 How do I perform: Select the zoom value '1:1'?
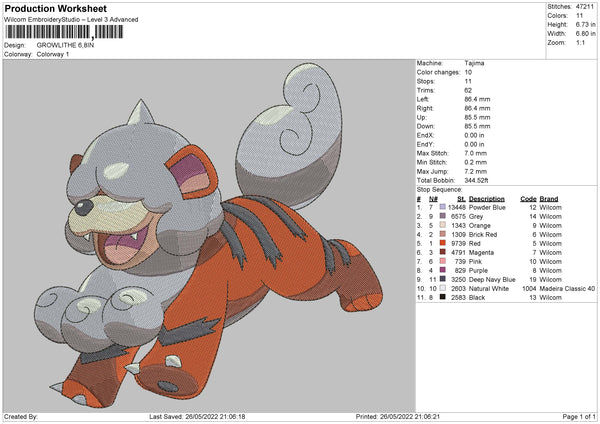pyautogui.click(x=580, y=42)
